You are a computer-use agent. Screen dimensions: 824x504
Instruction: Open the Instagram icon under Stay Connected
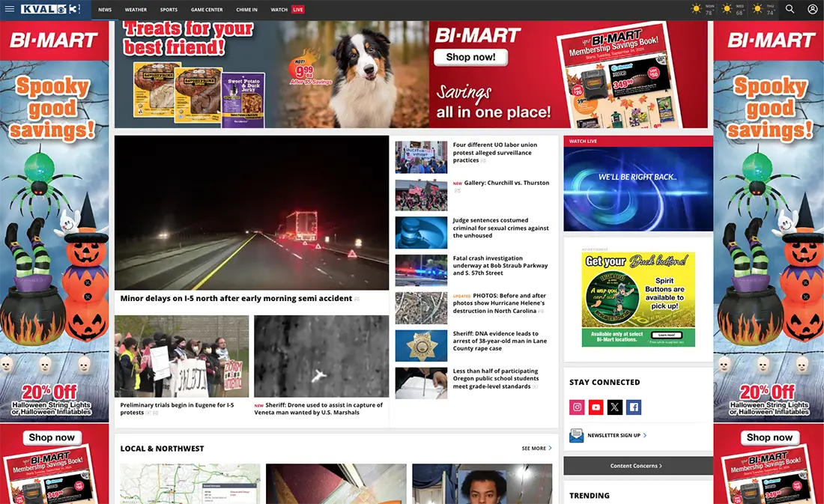[577, 407]
